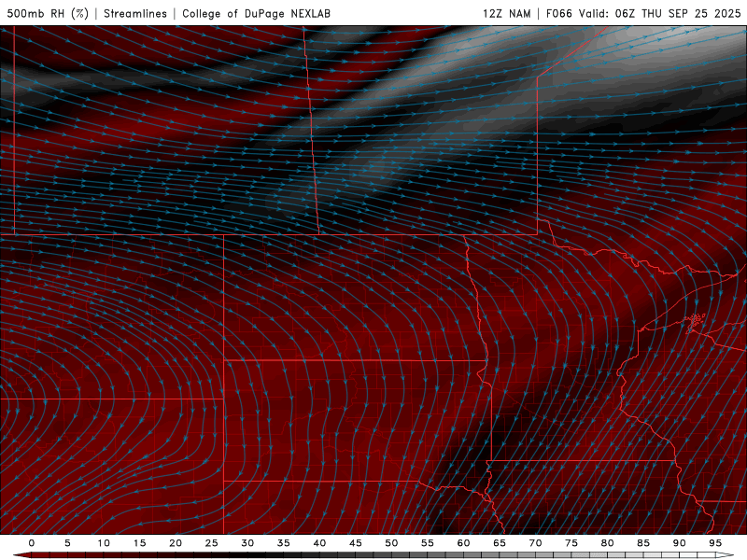The width and height of the screenshot is (747, 560).
Task: Click the 'F066' forecast hour label
Action: tap(558, 13)
